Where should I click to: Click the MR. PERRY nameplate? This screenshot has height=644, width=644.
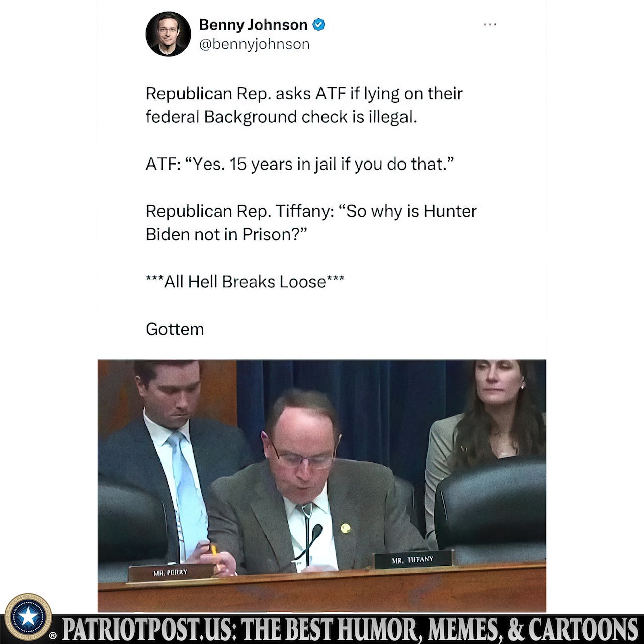pyautogui.click(x=170, y=572)
